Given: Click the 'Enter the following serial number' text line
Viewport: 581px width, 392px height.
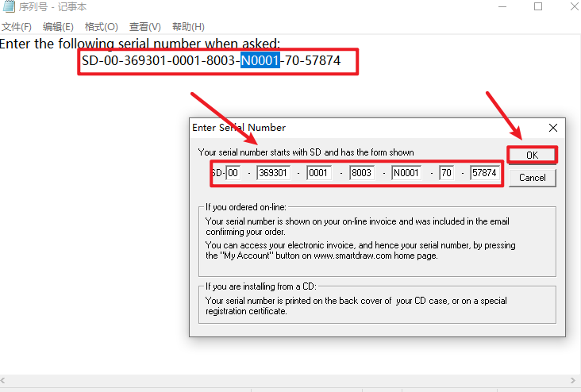Looking at the screenshot, I should click(140, 44).
